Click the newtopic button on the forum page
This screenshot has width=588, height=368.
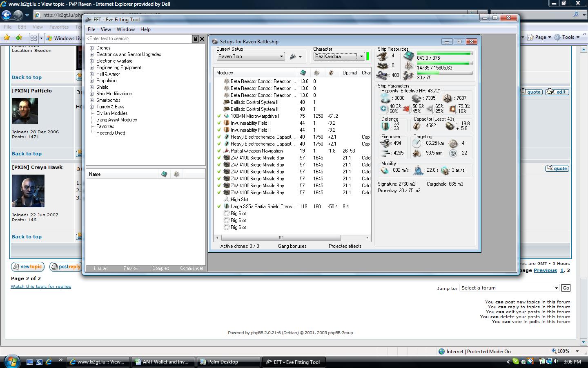click(x=27, y=267)
